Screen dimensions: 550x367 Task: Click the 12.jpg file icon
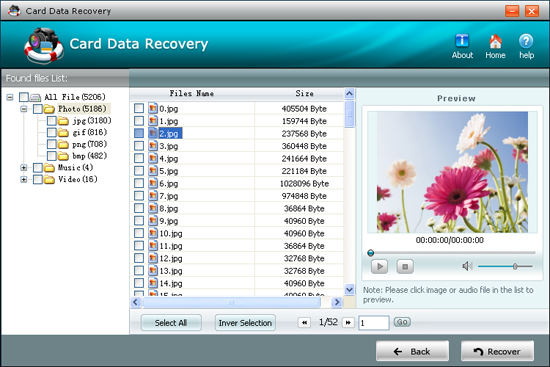click(153, 258)
